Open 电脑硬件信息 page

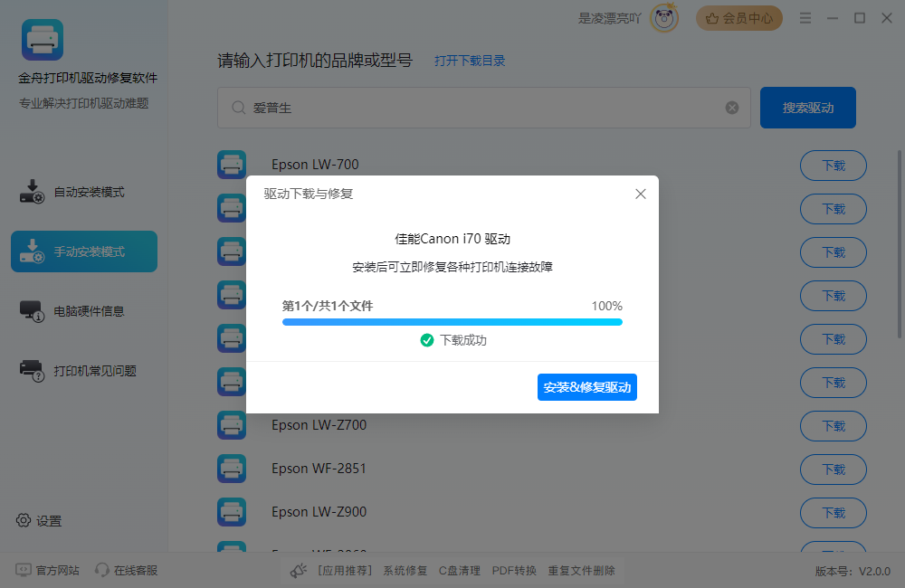coord(84,311)
